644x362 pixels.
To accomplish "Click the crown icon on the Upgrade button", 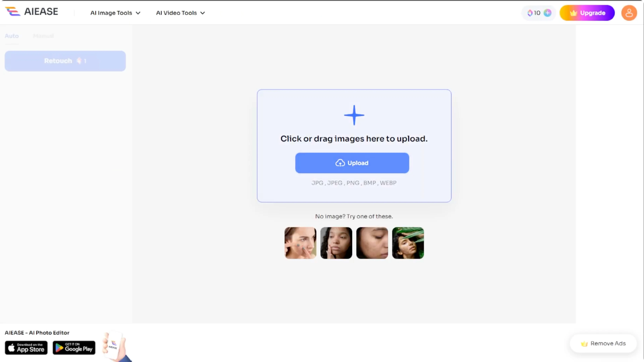I will click(573, 13).
